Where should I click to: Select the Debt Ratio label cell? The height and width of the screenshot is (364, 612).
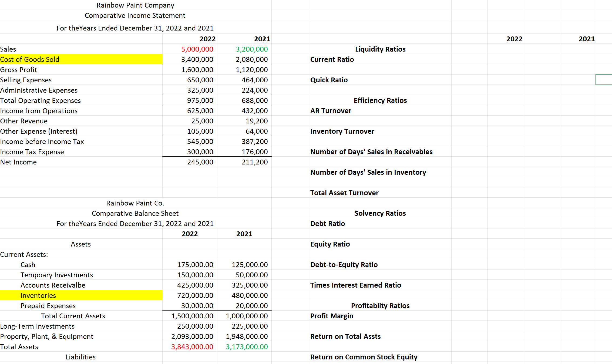[x=328, y=224]
